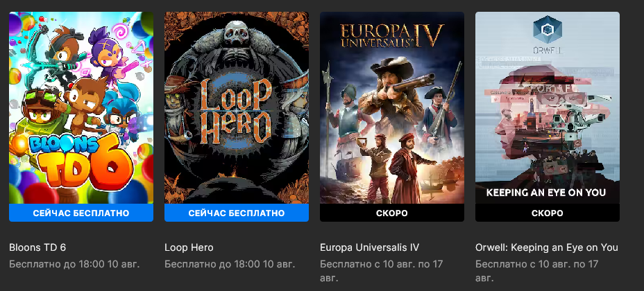The height and width of the screenshot is (291, 644).
Task: Open the Bloons TD 6 cover art
Action: click(81, 108)
